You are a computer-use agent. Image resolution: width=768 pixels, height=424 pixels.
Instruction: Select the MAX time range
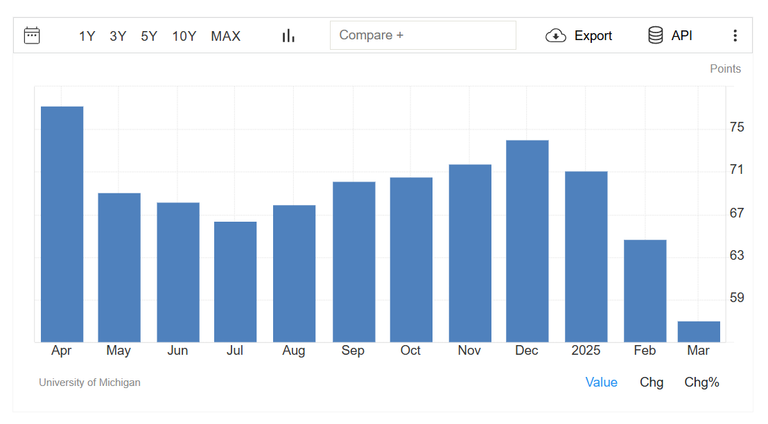click(x=226, y=36)
